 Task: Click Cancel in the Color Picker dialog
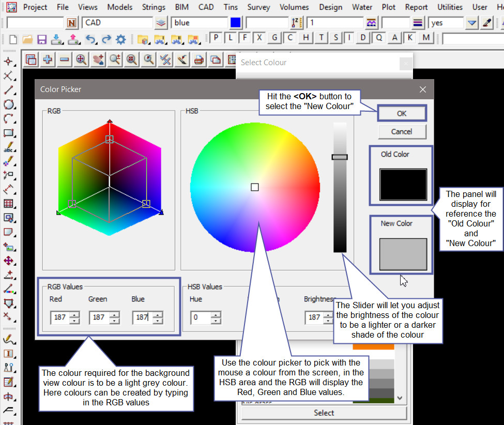[x=402, y=132]
